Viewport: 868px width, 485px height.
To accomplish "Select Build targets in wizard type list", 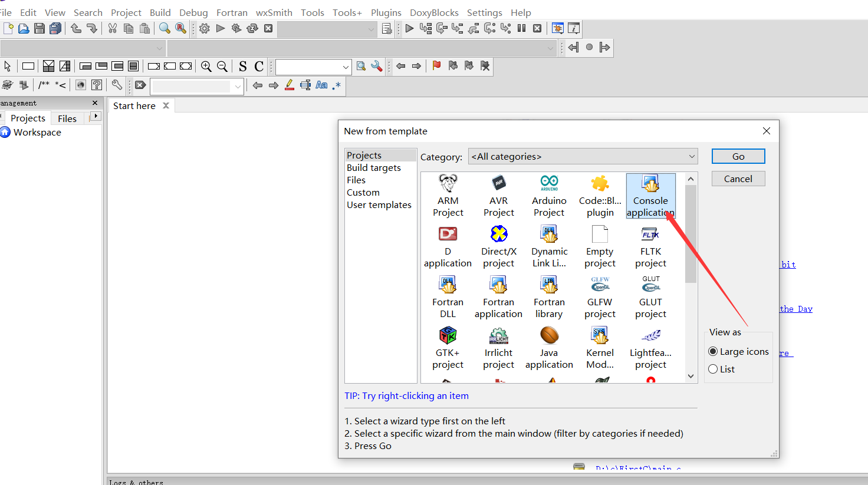I will pyautogui.click(x=373, y=168).
